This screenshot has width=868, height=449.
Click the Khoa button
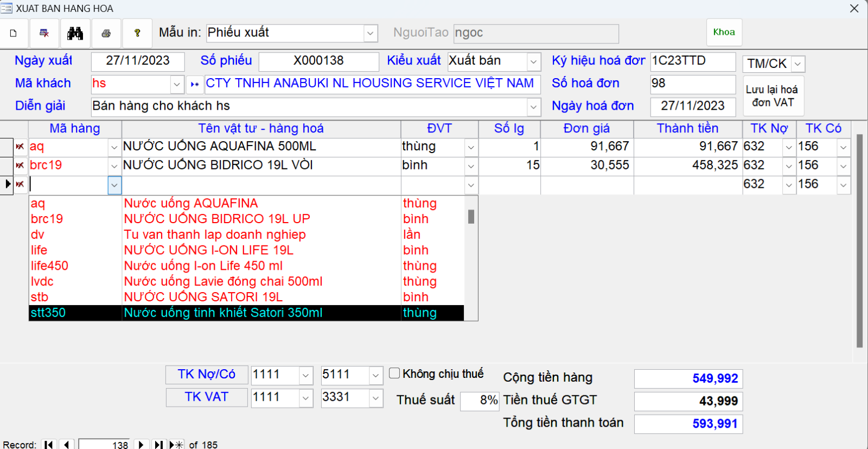pyautogui.click(x=724, y=33)
